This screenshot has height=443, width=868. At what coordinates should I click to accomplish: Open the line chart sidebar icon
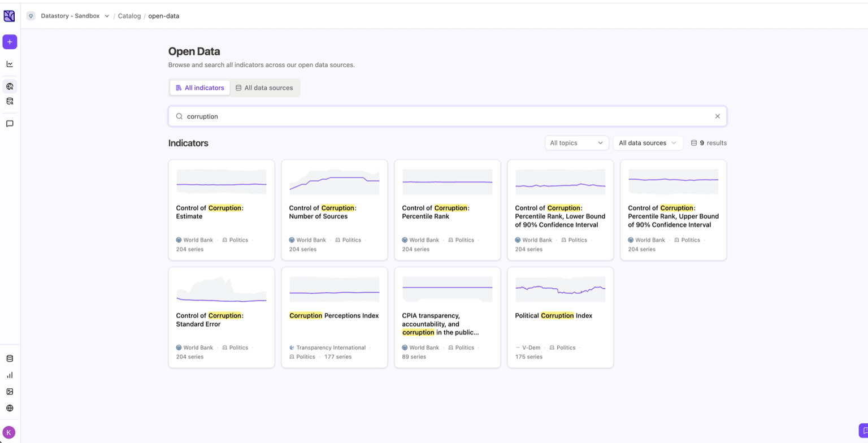click(x=10, y=64)
